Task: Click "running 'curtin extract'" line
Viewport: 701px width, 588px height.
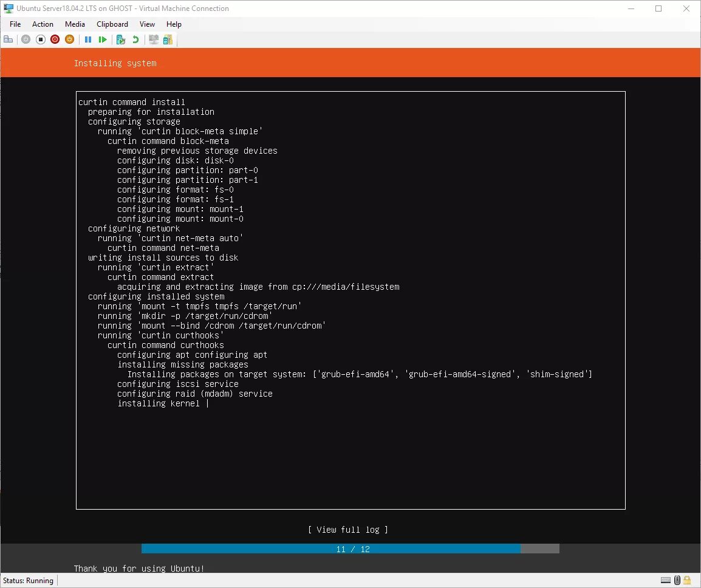Action: point(156,267)
